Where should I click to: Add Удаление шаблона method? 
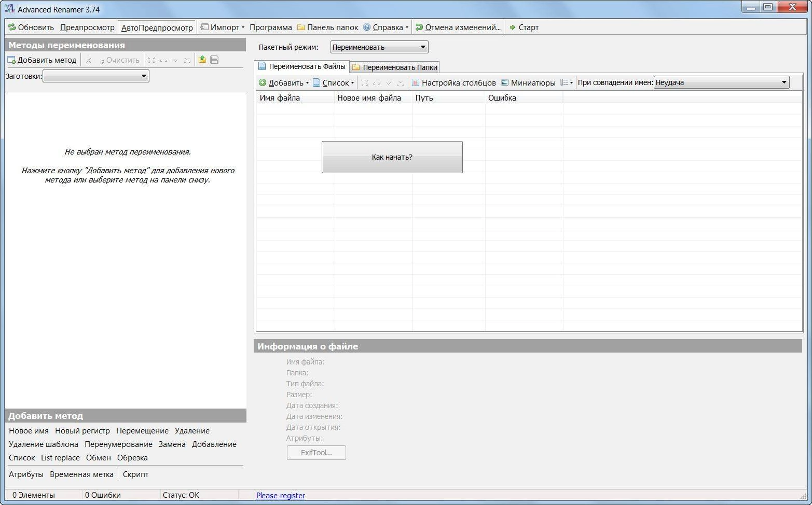coord(44,444)
